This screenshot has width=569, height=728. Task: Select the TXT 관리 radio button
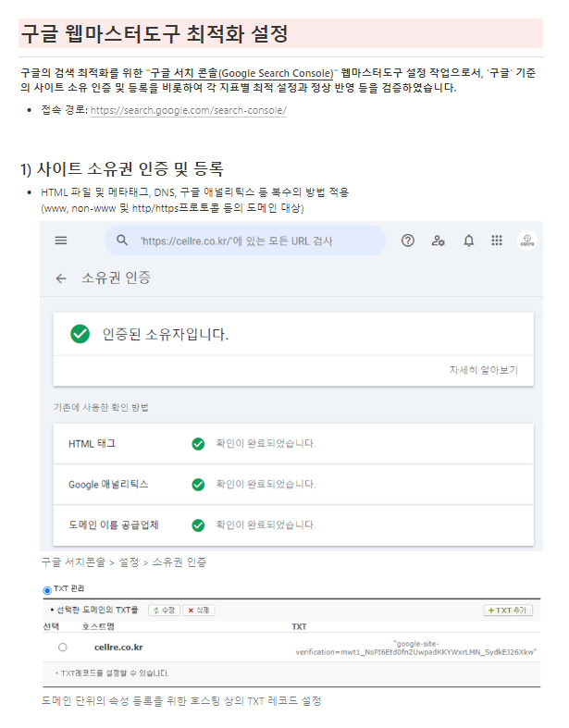coord(47,590)
